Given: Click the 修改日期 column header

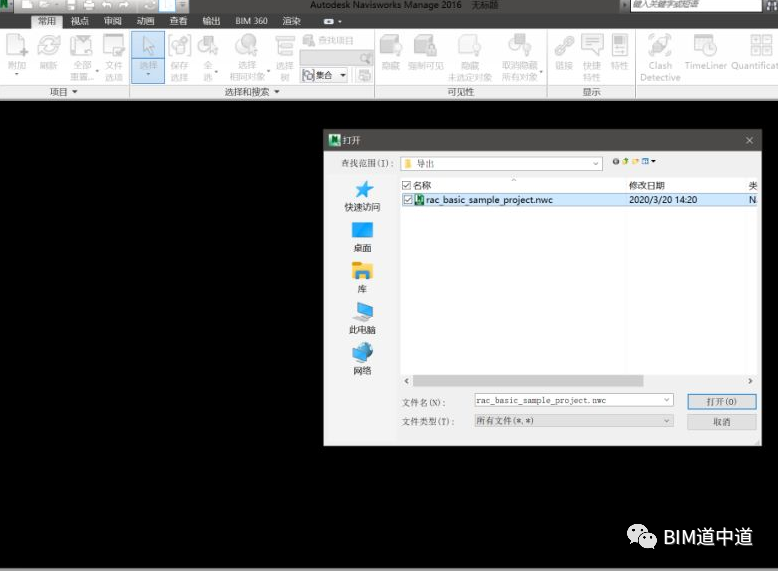Looking at the screenshot, I should pyautogui.click(x=647, y=186).
